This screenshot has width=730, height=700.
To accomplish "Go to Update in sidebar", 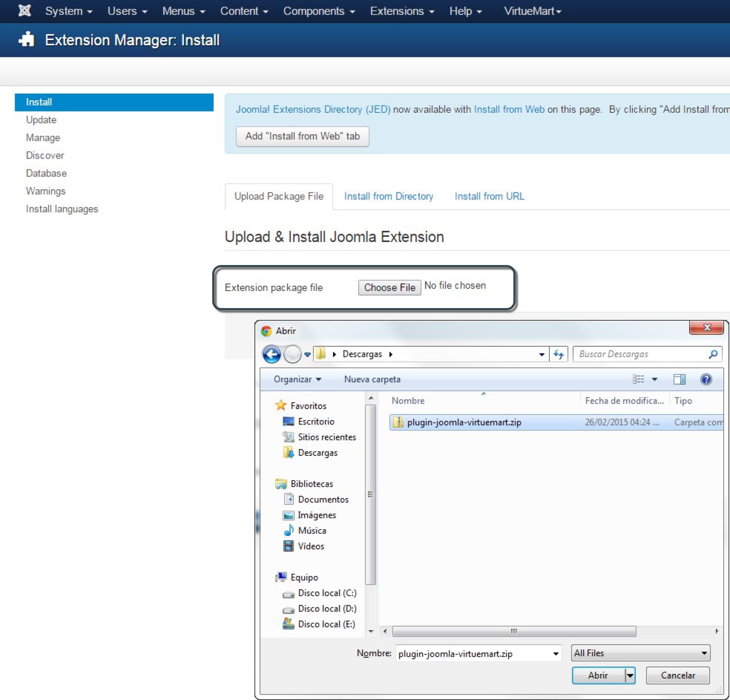I will [41, 120].
